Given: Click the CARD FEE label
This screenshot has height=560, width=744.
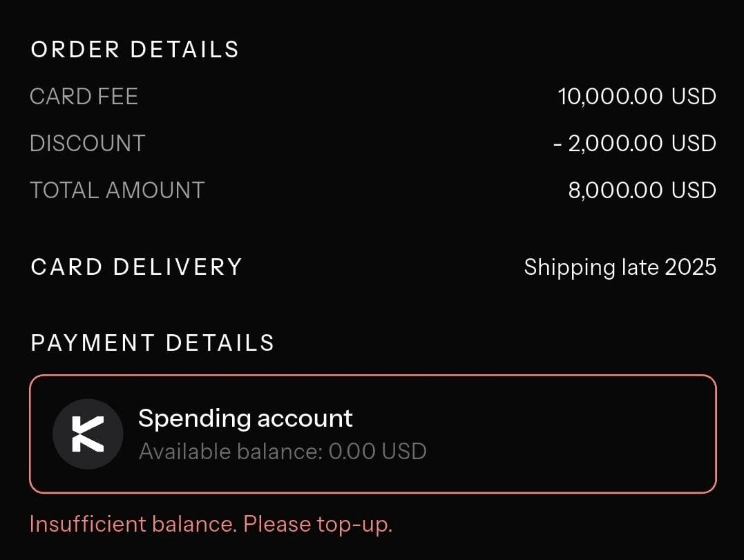Looking at the screenshot, I should click(x=84, y=97).
